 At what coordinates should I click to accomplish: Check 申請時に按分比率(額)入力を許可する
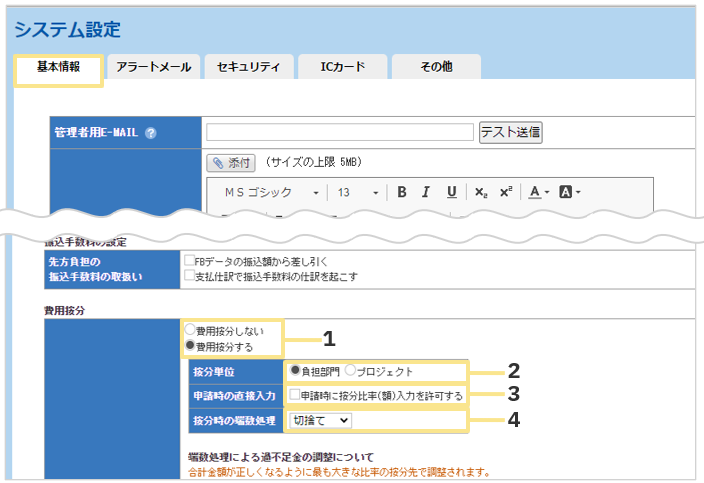(x=294, y=396)
